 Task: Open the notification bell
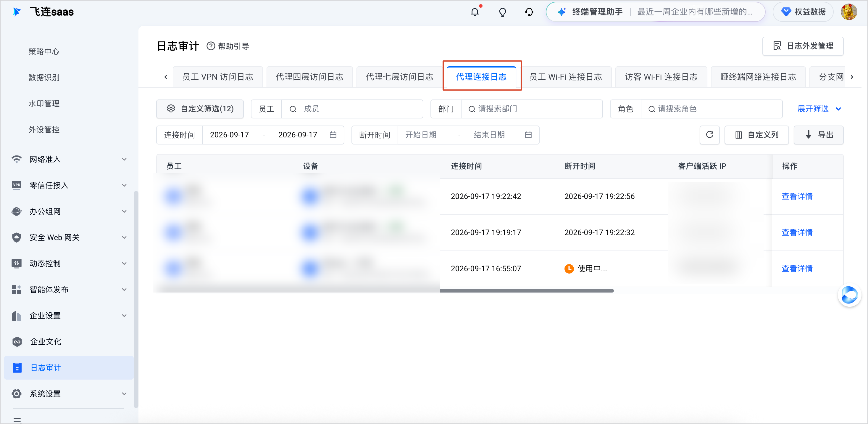click(475, 12)
